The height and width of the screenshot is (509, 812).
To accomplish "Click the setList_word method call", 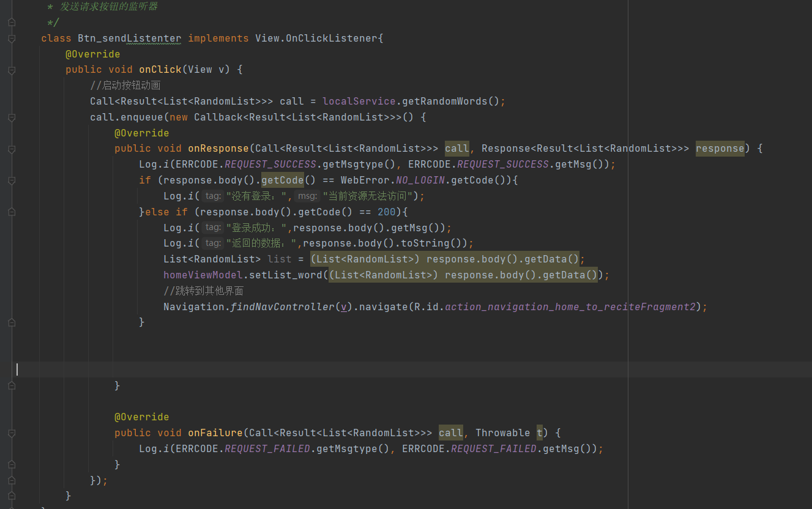I will pyautogui.click(x=286, y=275).
